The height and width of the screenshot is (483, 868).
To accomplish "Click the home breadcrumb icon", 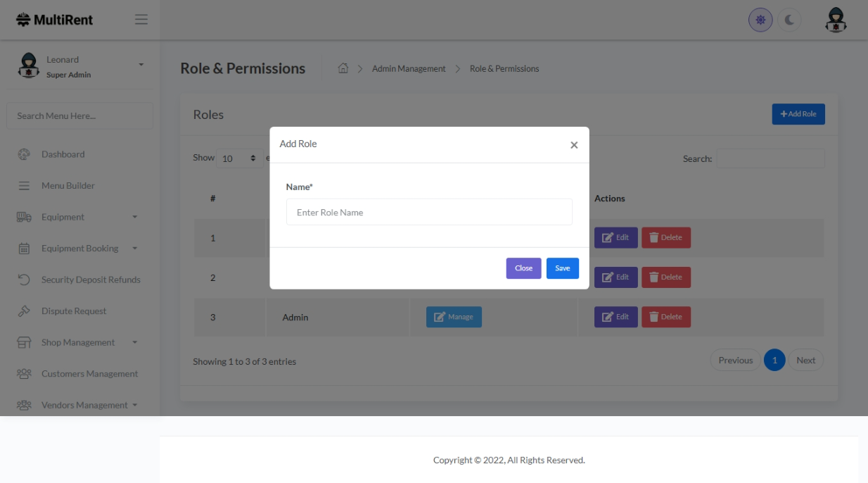I will 343,68.
